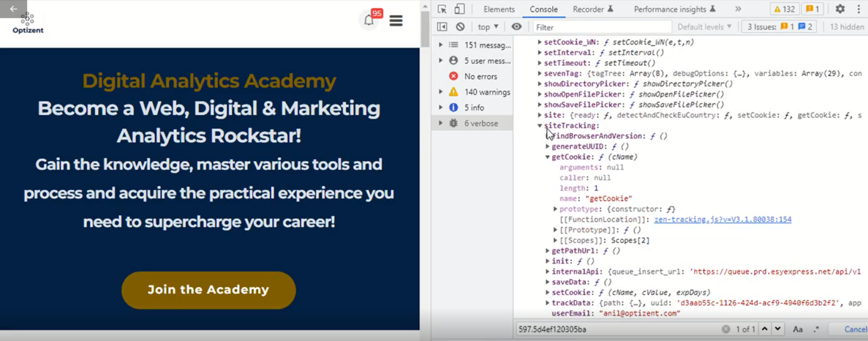Activate the inspect element picker
868x341 pixels.
(442, 9)
